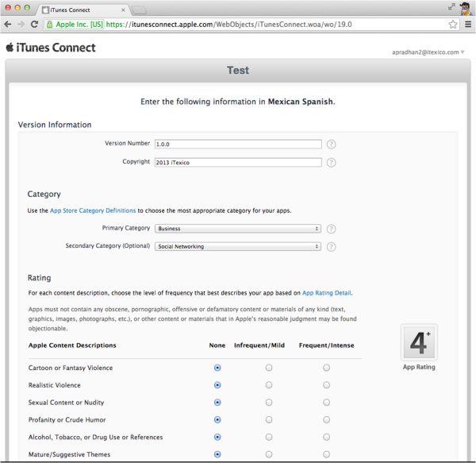Select Frequent/Intense for Mature/Suggestive Themes
This screenshot has width=476, height=463.
pyautogui.click(x=326, y=454)
